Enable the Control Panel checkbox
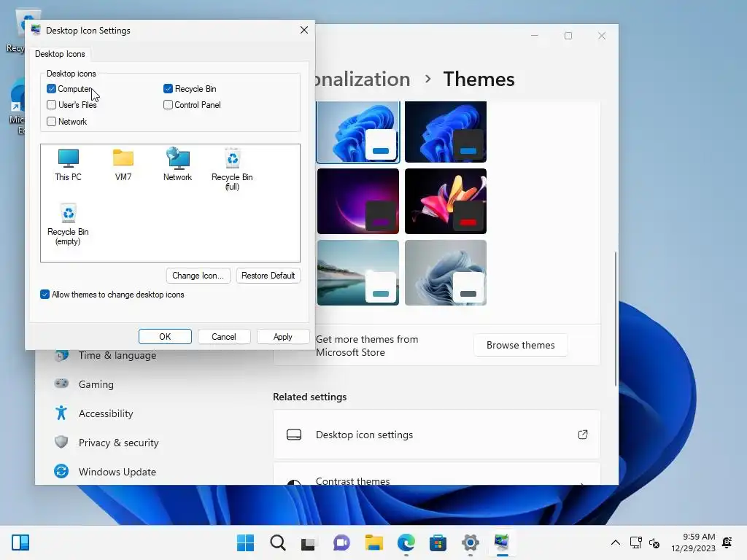Viewport: 747px width, 560px height. [168, 105]
